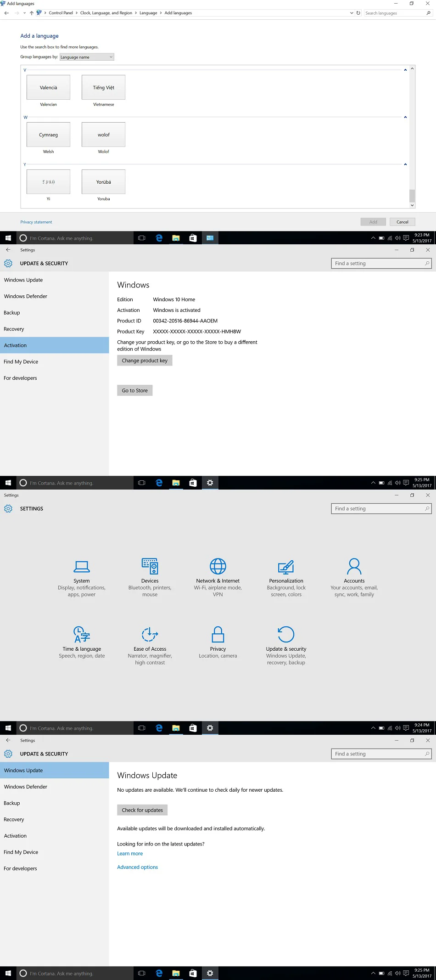This screenshot has width=436, height=980.
Task: Open Store icon in the 9:24 PM taskbar
Action: (193, 728)
